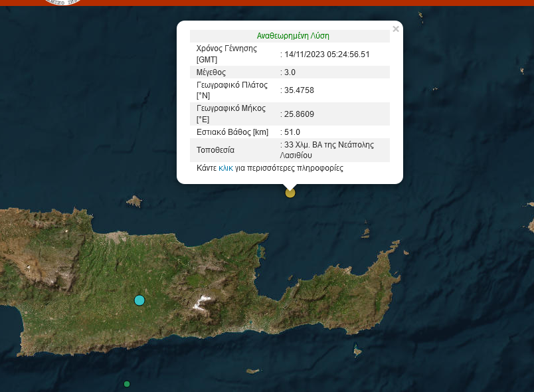Click the small island southeast of Crete
Viewport: 534px width, 392px height.
click(x=357, y=351)
